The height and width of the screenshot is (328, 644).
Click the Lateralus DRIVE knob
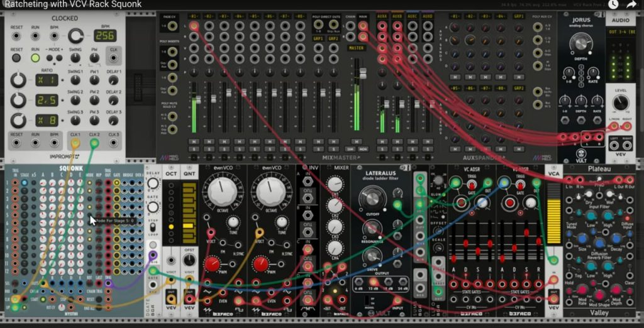tap(372, 255)
